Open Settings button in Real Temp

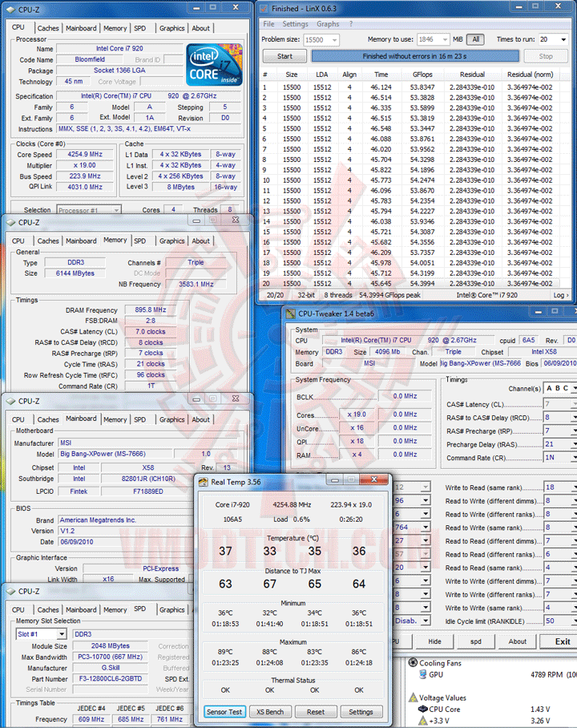[x=361, y=712]
